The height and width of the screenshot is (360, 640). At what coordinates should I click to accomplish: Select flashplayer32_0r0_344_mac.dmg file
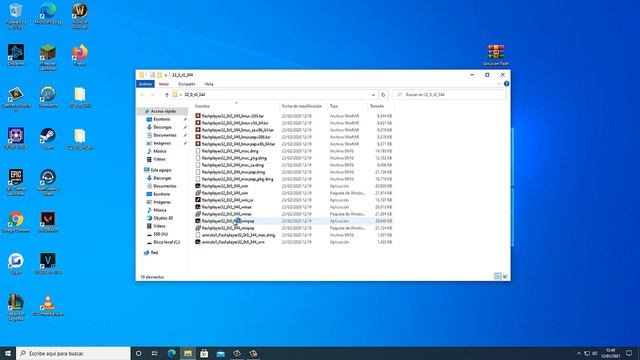(230, 151)
